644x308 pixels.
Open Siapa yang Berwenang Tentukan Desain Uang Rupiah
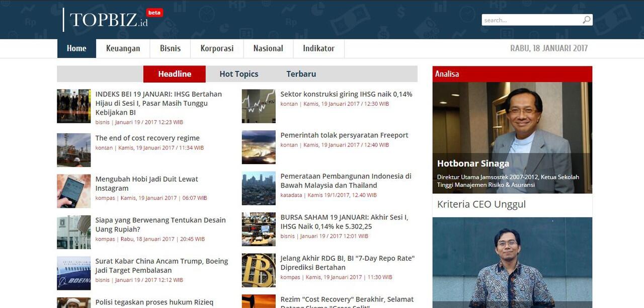[x=160, y=225]
